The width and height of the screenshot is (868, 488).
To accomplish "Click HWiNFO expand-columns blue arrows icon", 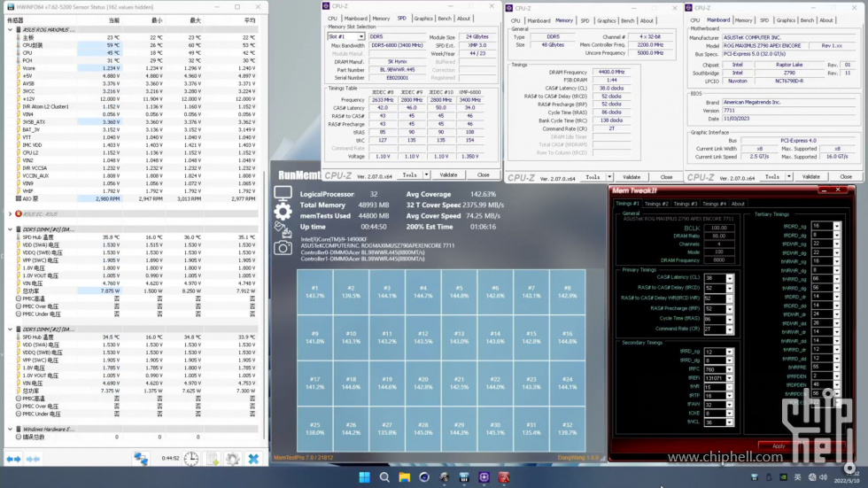I will tap(13, 459).
